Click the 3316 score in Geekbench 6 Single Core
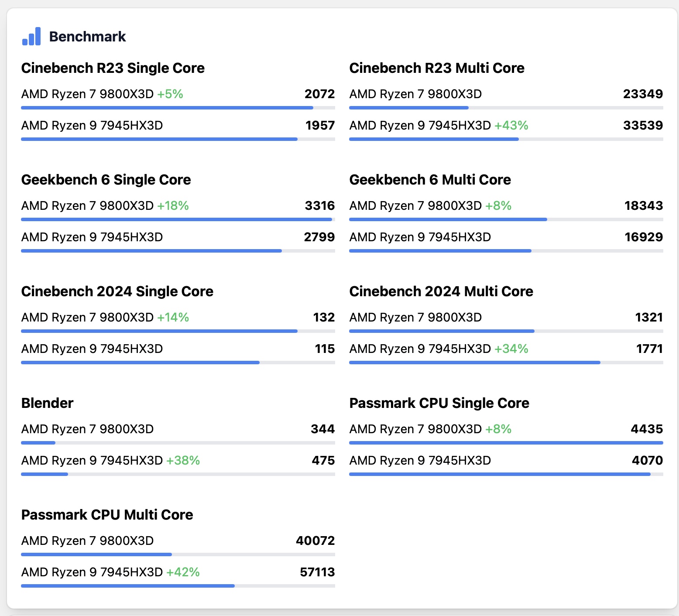Image resolution: width=679 pixels, height=616 pixels. click(319, 206)
